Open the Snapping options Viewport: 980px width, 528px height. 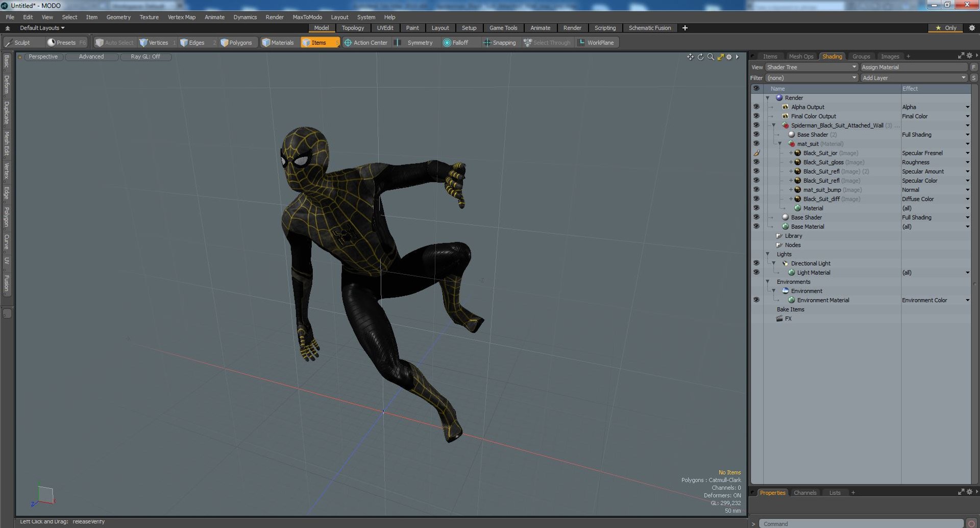pos(500,42)
